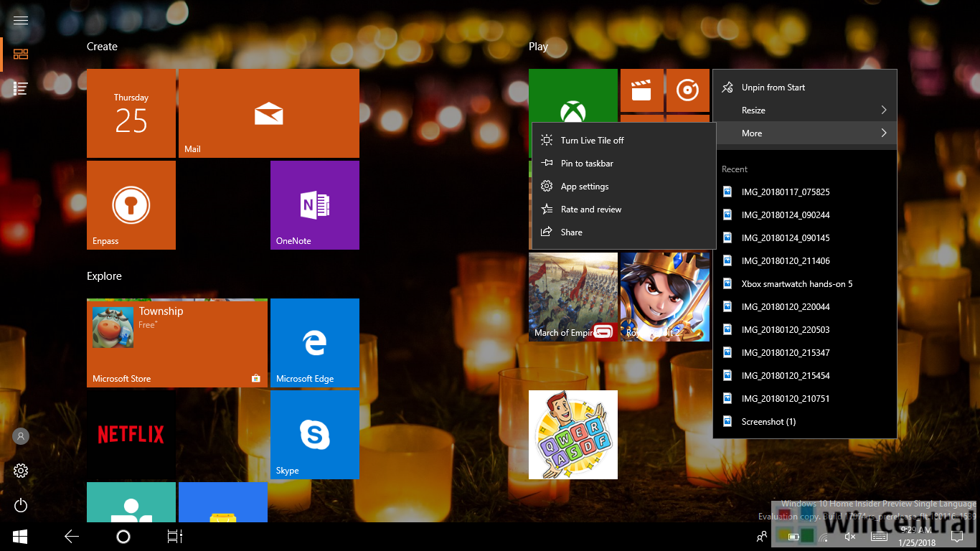Open the Netflix tile
This screenshot has width=980, height=551.
(131, 435)
